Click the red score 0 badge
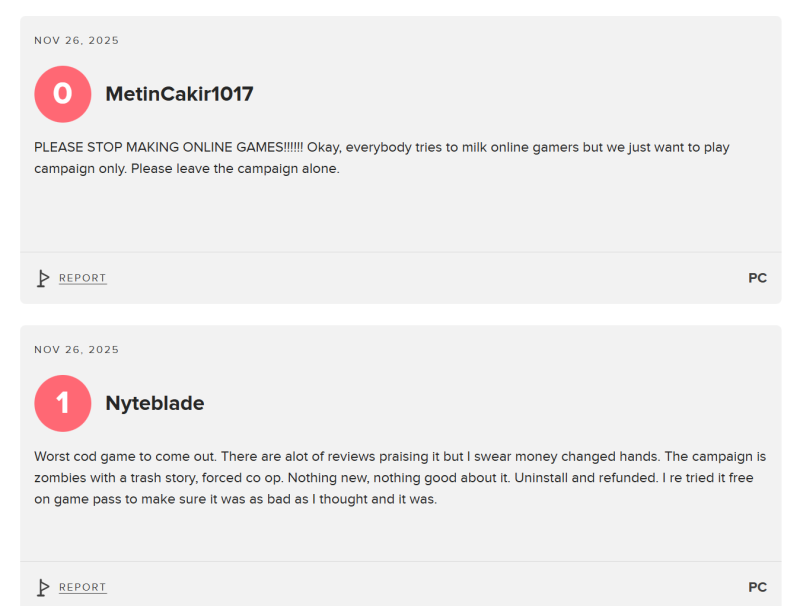The width and height of the screenshot is (800, 606). click(x=62, y=94)
